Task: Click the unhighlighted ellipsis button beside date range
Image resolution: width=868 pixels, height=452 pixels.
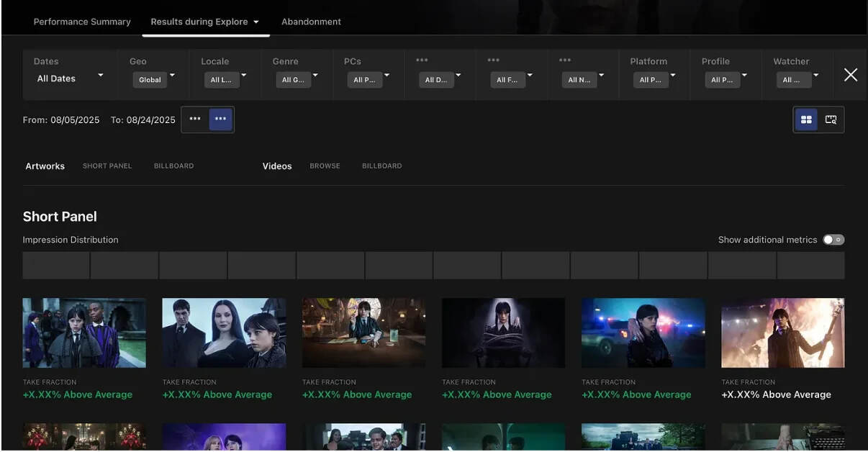Action: pyautogui.click(x=195, y=119)
